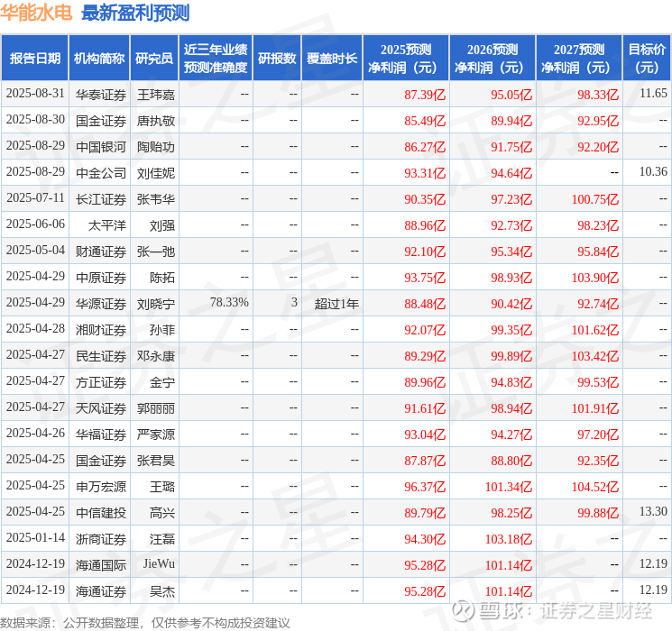Click the 申万宏源 institution cell

point(101,487)
